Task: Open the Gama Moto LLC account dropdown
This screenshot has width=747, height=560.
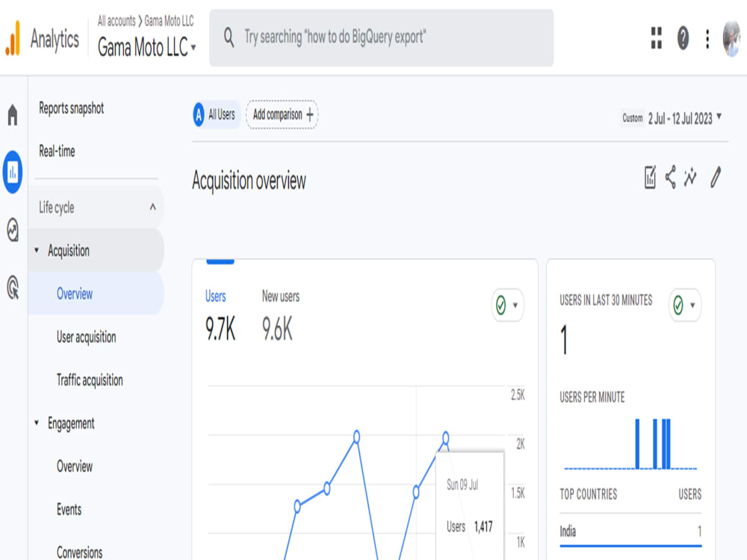Action: tap(146, 47)
